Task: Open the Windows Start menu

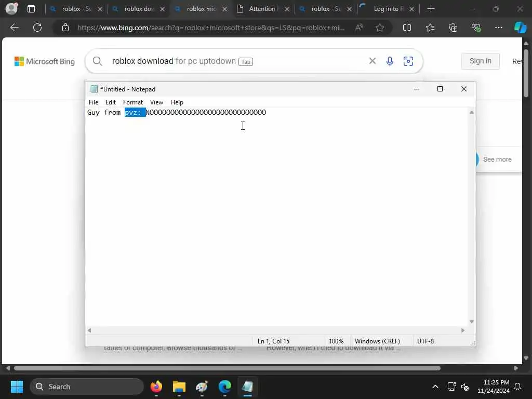Action: (17, 387)
